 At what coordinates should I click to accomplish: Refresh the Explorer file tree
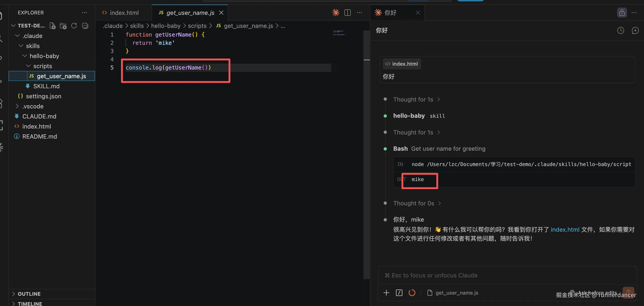74,26
